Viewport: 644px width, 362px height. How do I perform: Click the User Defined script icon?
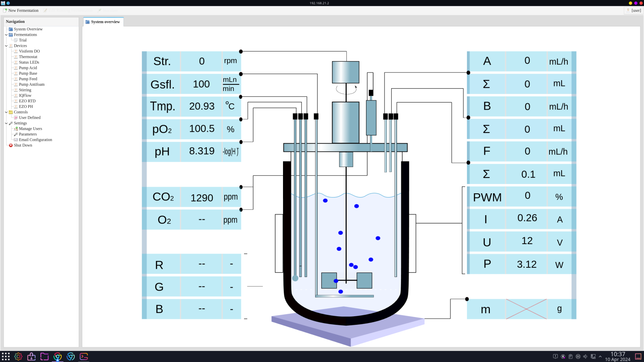pyautogui.click(x=16, y=118)
